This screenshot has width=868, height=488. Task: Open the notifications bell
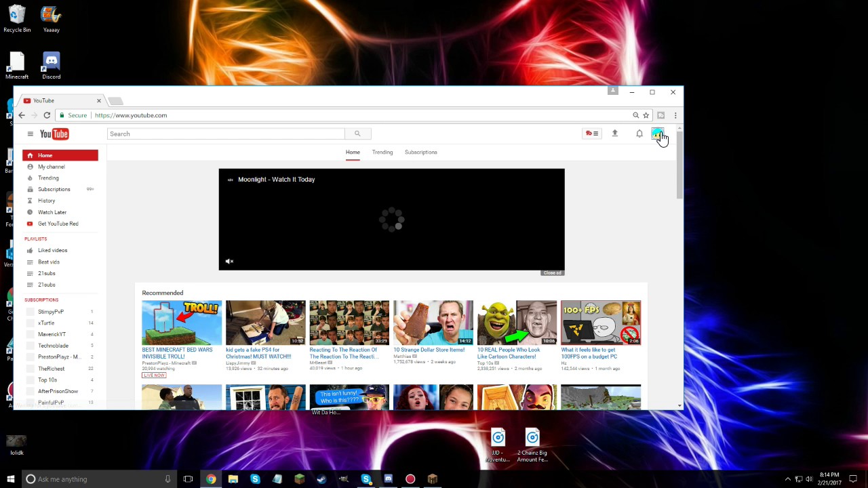pos(639,134)
